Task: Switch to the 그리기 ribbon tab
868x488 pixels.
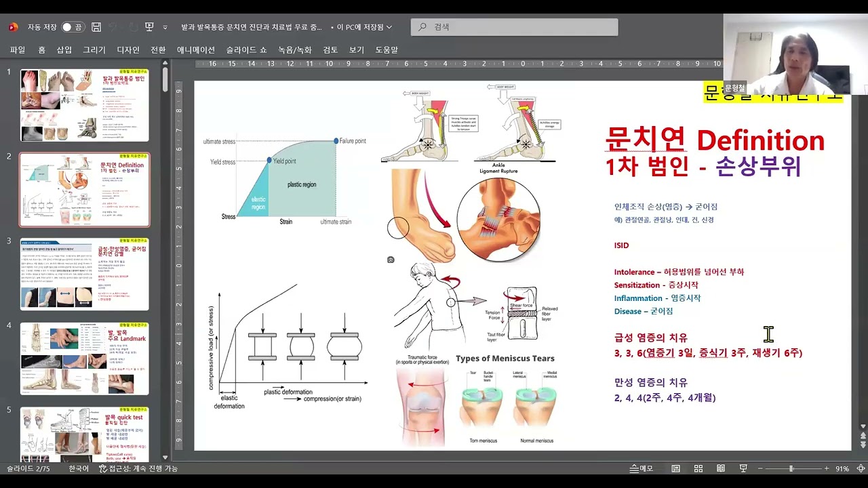Action: click(x=94, y=50)
